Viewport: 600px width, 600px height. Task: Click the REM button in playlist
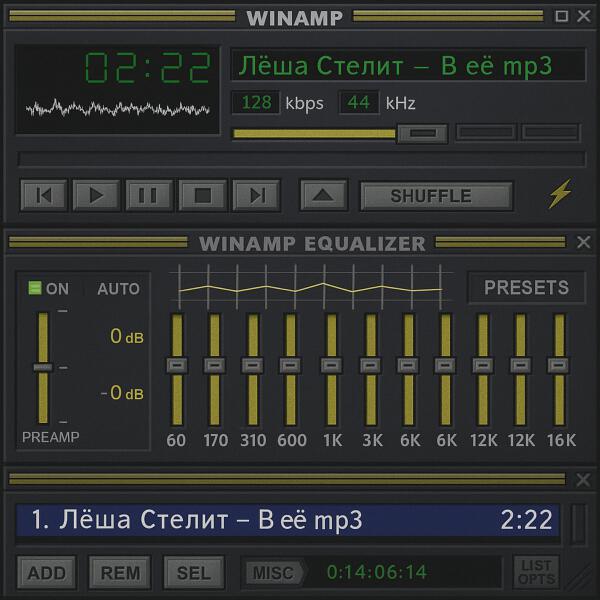click(x=120, y=573)
